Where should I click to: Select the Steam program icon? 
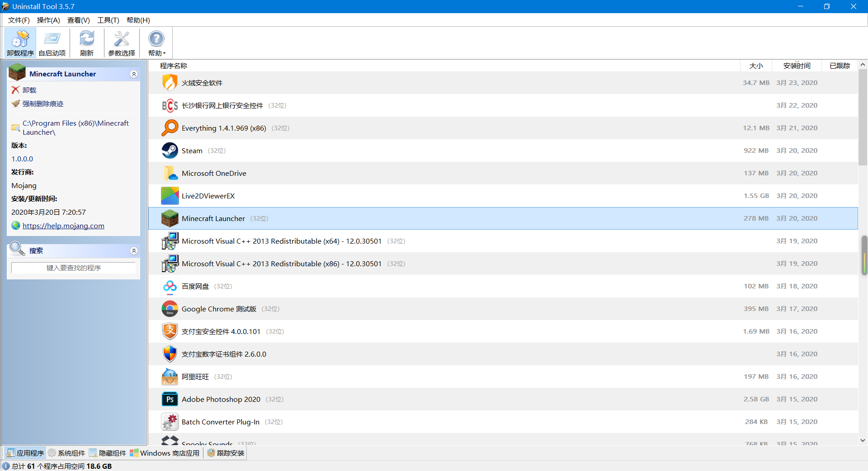coord(170,151)
